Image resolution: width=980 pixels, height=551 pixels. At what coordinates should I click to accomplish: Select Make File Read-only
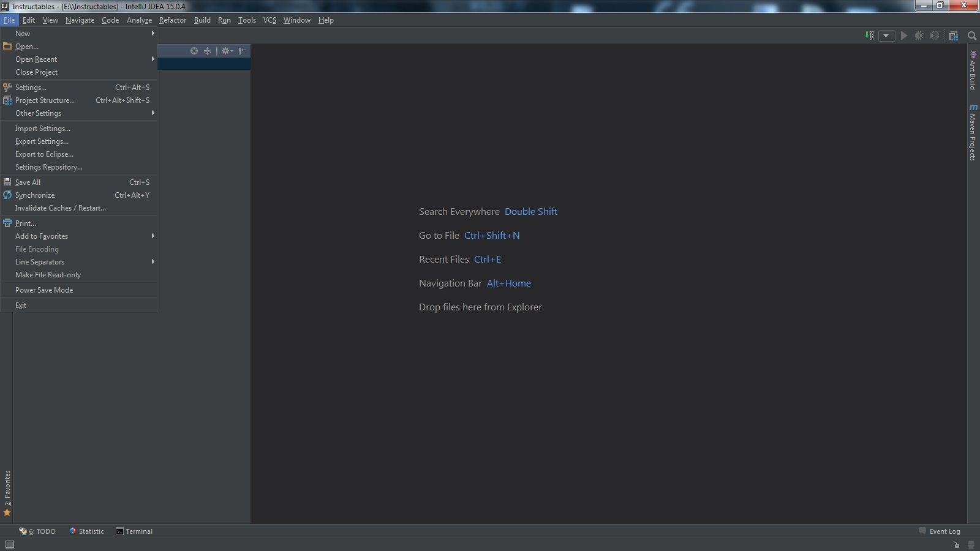point(47,274)
